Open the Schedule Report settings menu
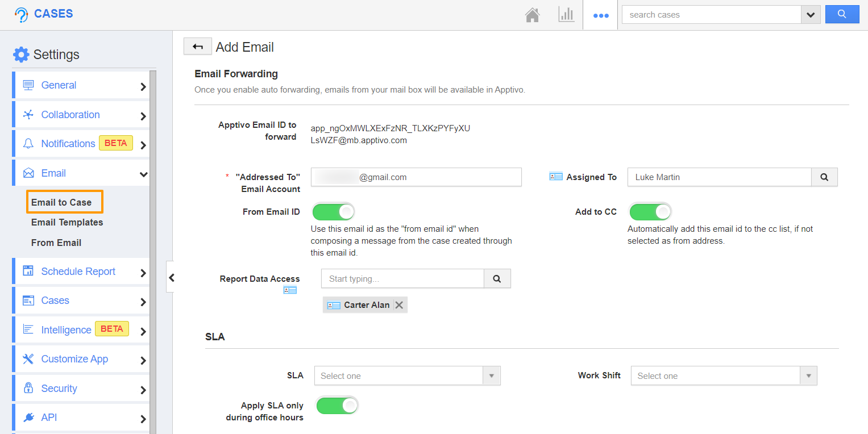 pyautogui.click(x=81, y=271)
